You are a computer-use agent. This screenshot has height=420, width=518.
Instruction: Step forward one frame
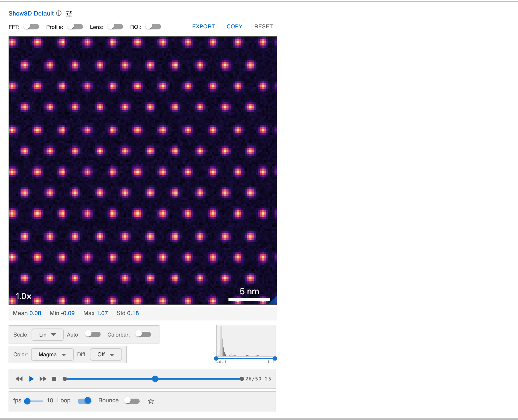pos(43,379)
